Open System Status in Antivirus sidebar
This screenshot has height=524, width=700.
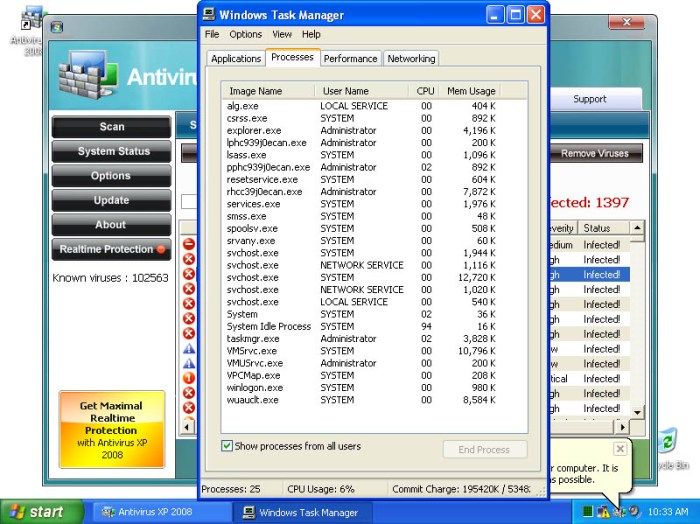[112, 151]
